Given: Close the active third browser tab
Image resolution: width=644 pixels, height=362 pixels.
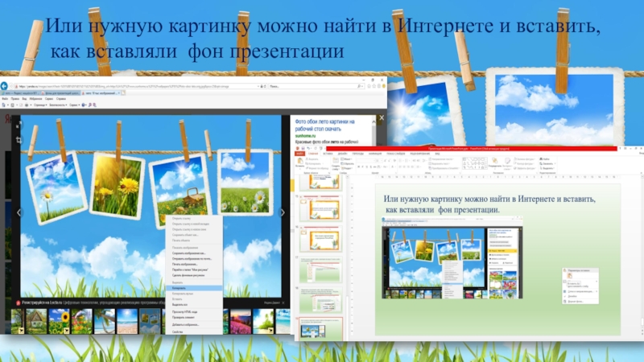Looking at the screenshot, I should [118, 93].
